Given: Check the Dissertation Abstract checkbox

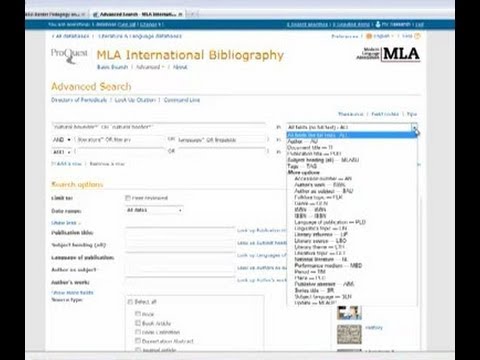Looking at the screenshot, I should tap(138, 341).
